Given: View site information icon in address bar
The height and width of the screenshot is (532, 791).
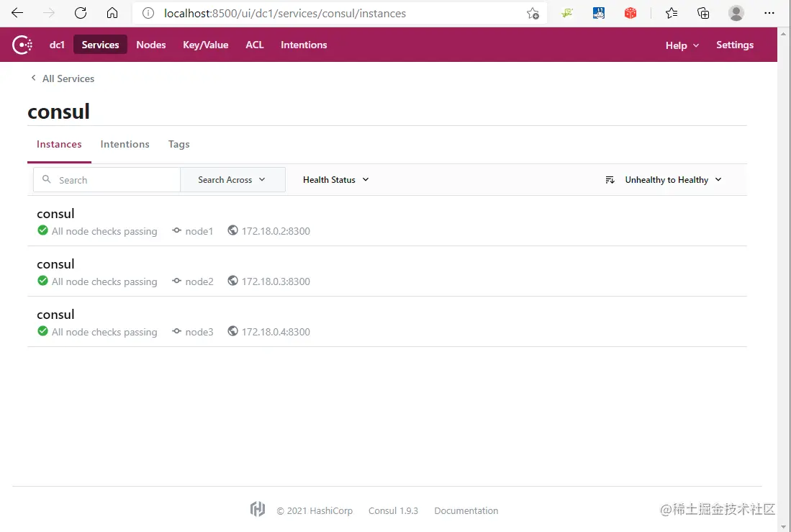Looking at the screenshot, I should click(x=148, y=14).
